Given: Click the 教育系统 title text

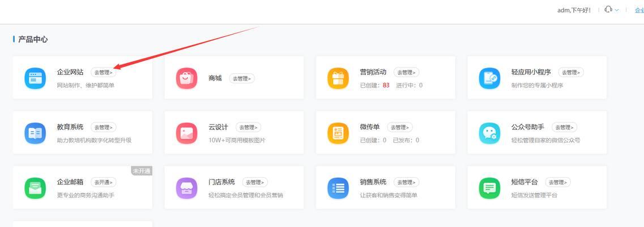Looking at the screenshot, I should (x=70, y=127).
